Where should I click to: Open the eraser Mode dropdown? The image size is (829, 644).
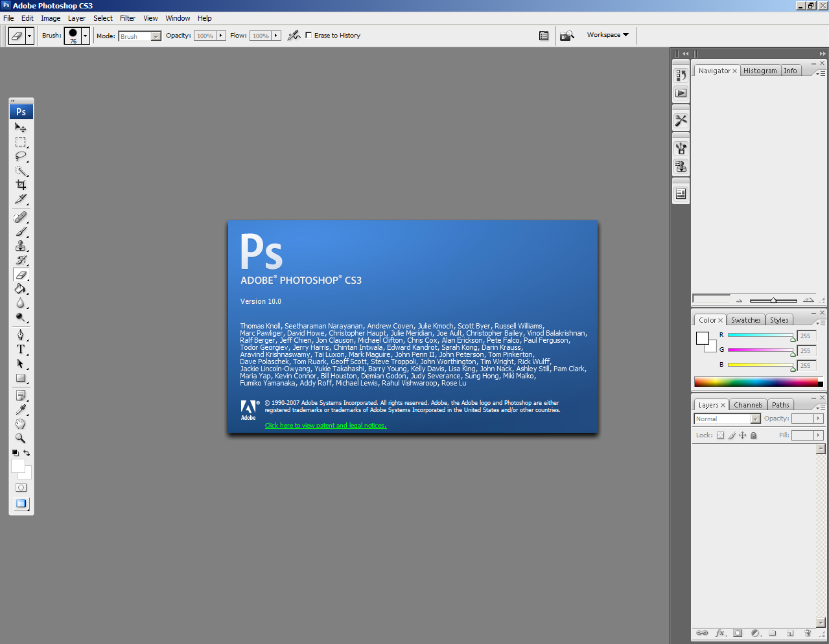point(139,36)
